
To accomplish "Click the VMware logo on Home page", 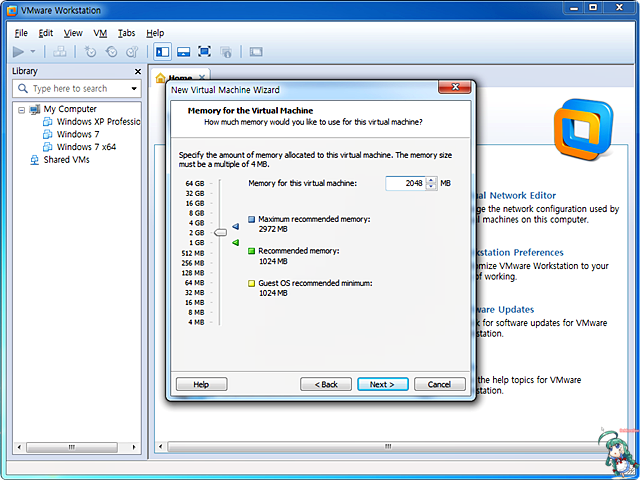I will pos(584,129).
